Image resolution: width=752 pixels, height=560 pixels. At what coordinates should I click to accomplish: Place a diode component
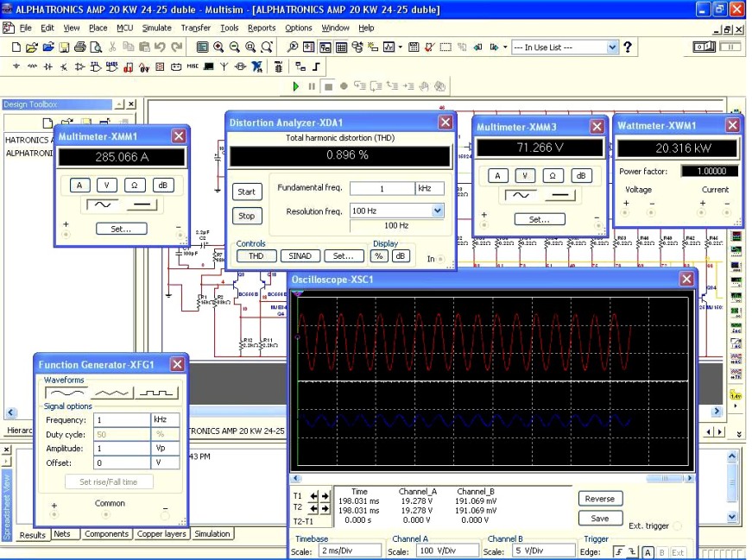(x=48, y=66)
